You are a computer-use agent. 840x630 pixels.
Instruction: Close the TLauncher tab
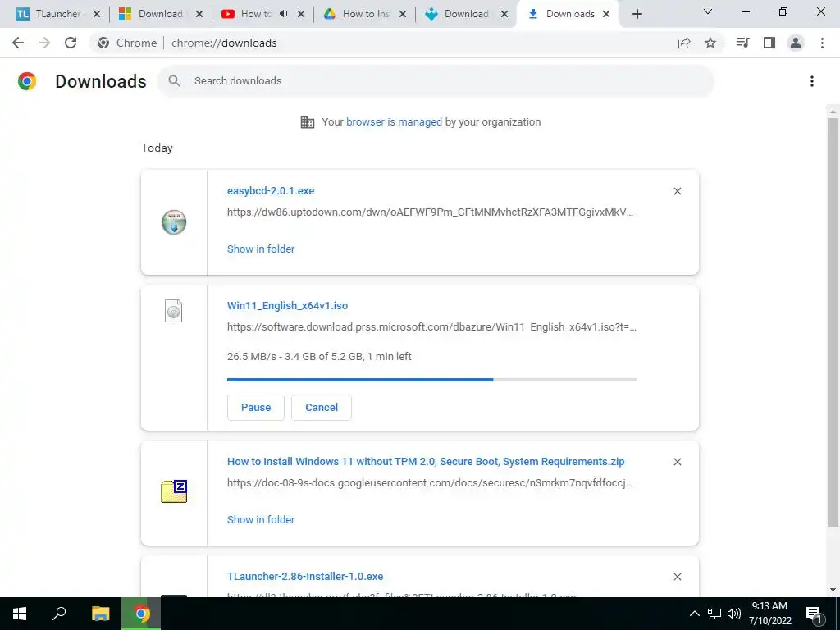coord(97,15)
